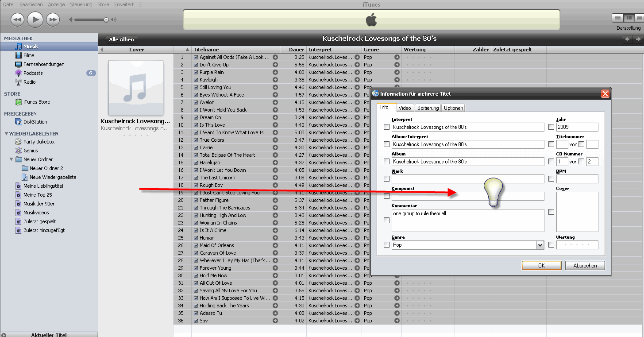Go to the next album arrow
644x337 pixels.
(x=638, y=39)
